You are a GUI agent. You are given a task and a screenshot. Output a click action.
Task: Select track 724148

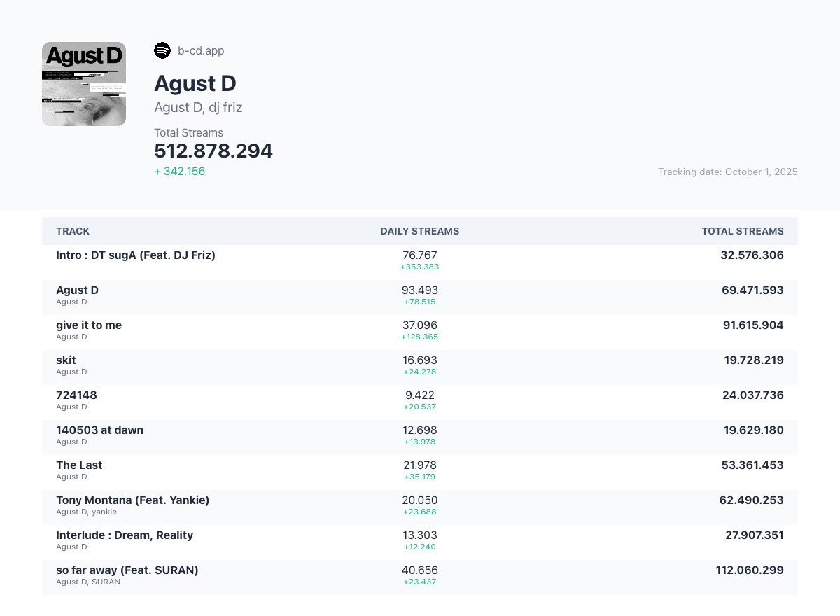[x=76, y=395]
